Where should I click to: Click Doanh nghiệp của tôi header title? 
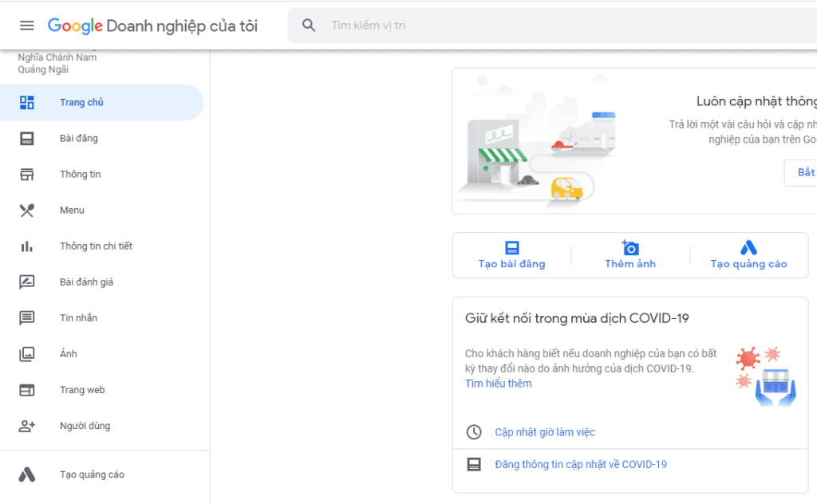coord(182,26)
